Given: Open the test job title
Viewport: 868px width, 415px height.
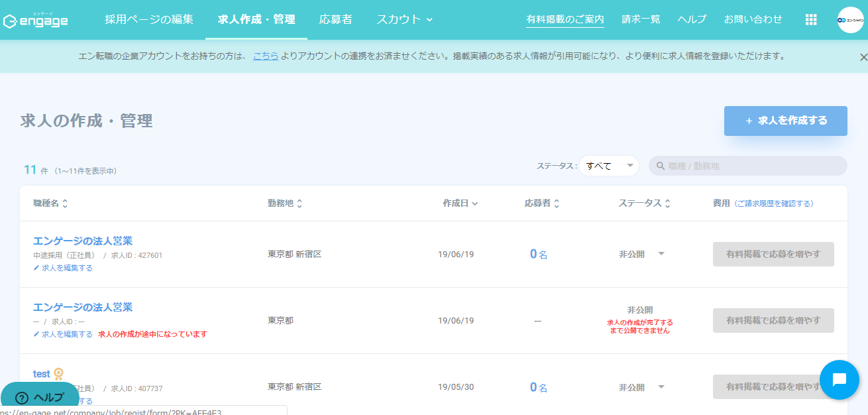Looking at the screenshot, I should point(42,374).
